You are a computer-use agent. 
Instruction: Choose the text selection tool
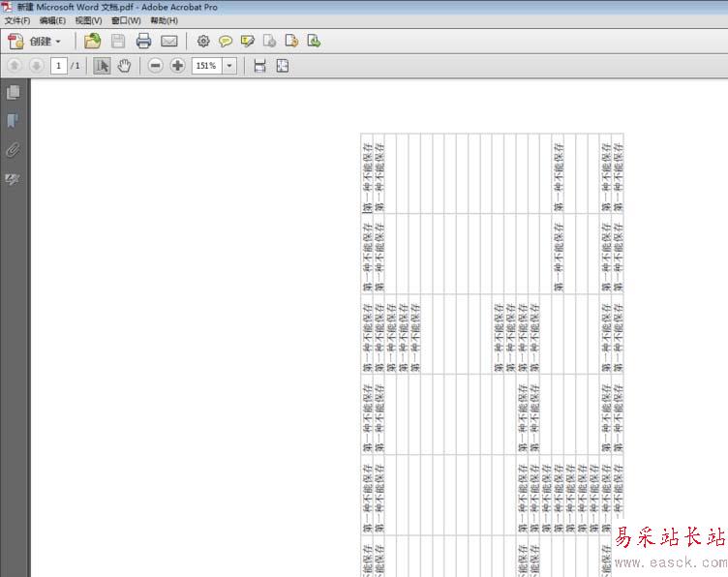click(x=102, y=66)
